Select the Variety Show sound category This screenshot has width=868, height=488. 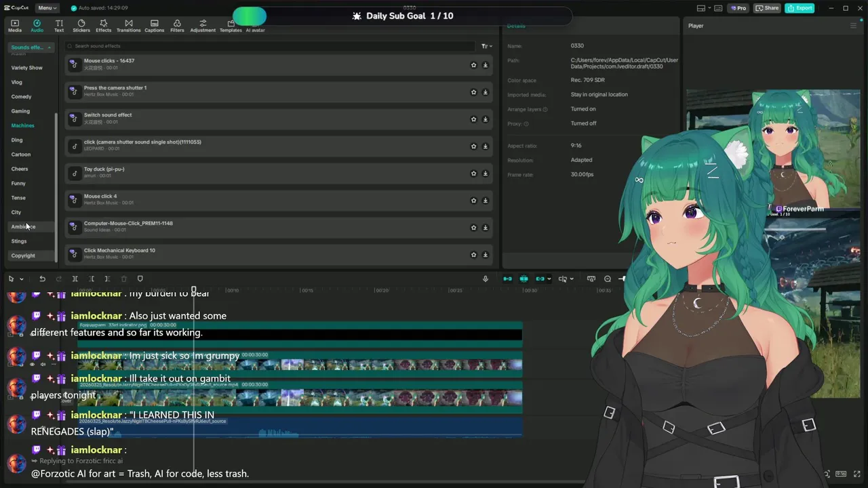26,68
